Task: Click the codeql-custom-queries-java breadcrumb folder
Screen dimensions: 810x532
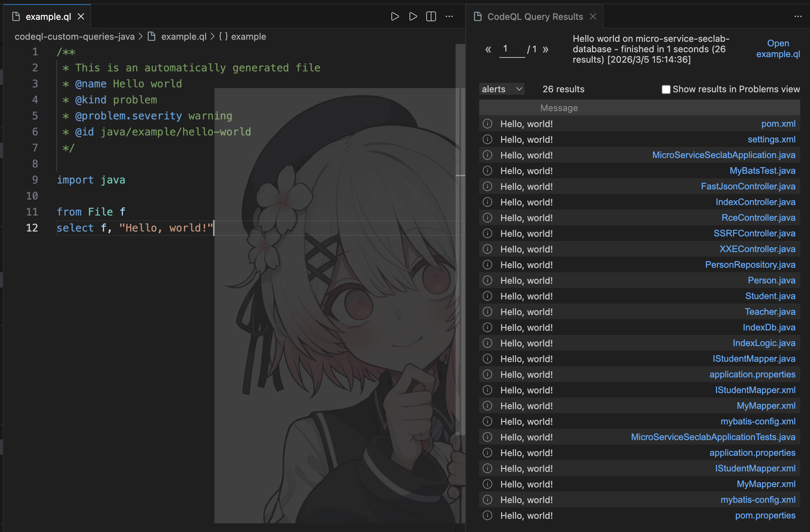Action: point(75,37)
